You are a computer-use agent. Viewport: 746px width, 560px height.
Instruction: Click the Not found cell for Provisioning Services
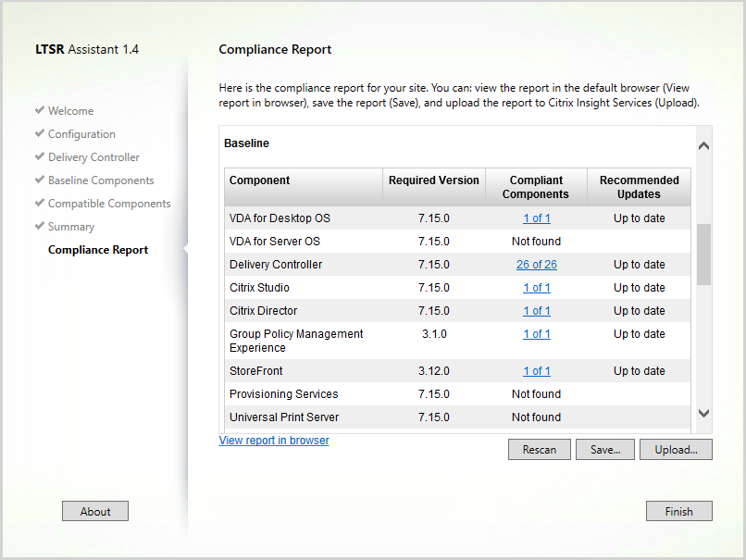pos(536,394)
